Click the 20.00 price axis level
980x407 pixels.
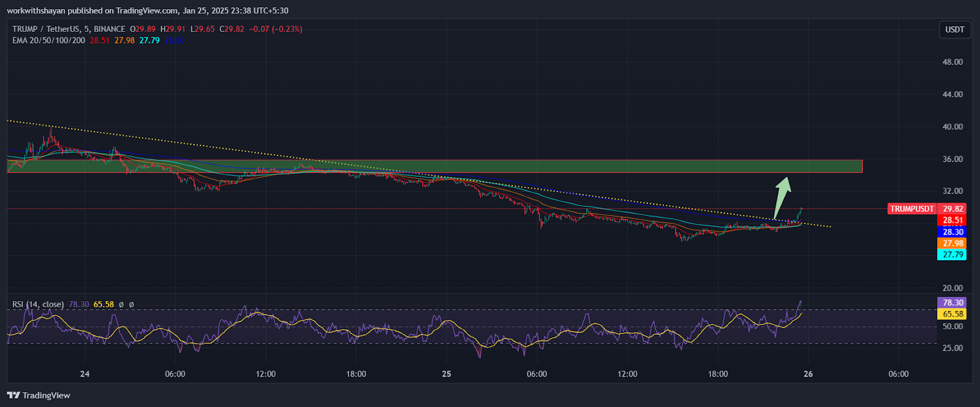pyautogui.click(x=952, y=288)
